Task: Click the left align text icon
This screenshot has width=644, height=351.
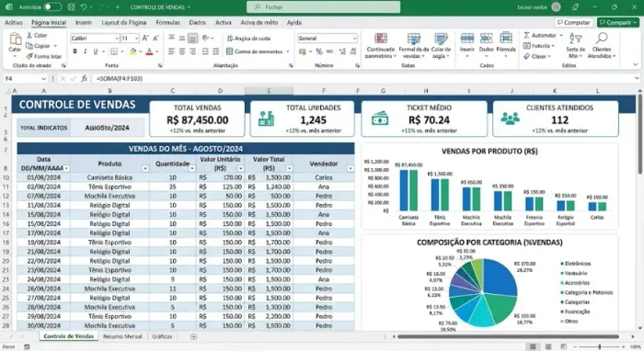Action: 171,51
